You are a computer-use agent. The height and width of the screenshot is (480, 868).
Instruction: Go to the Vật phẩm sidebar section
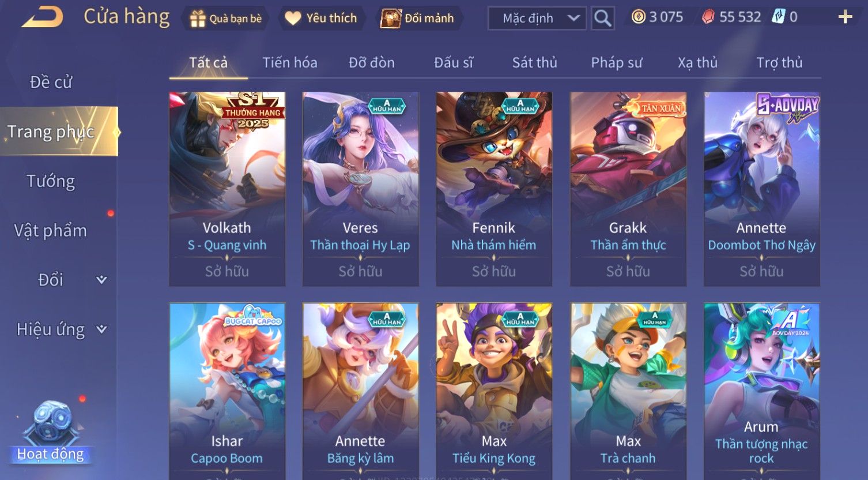click(51, 231)
